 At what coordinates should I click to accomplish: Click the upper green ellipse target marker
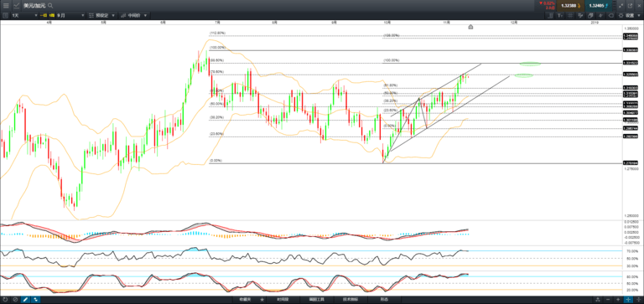click(x=530, y=64)
